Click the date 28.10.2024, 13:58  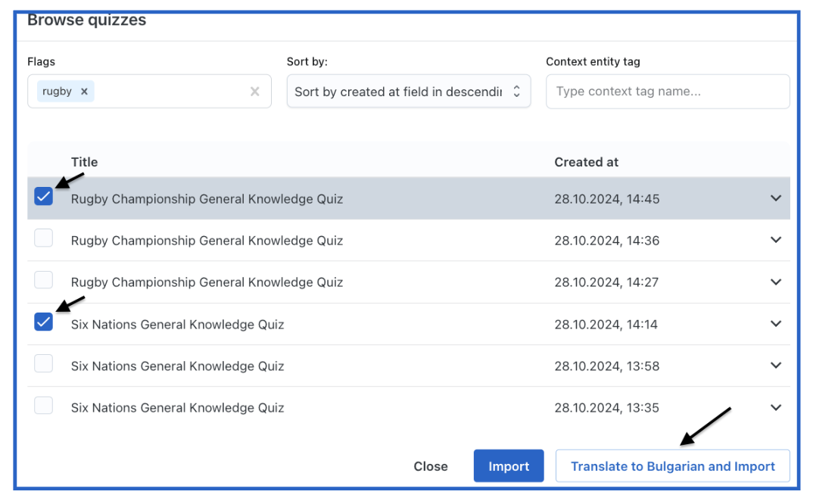pyautogui.click(x=606, y=366)
